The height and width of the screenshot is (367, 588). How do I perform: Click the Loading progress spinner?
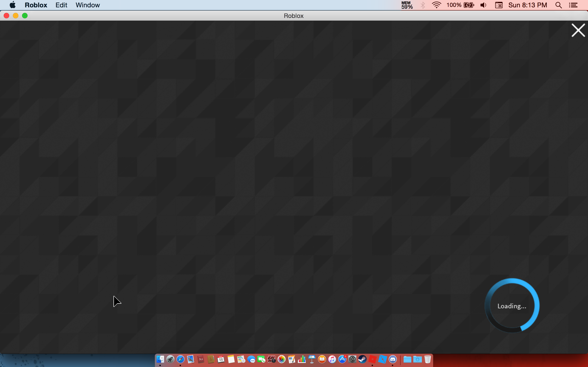[x=512, y=306]
